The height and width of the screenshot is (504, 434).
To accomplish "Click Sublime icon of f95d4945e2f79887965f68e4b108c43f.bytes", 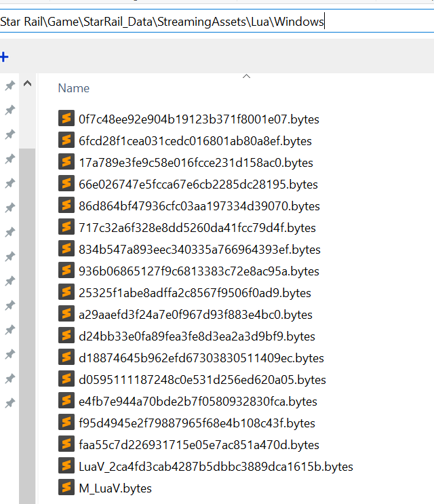I will point(66,422).
